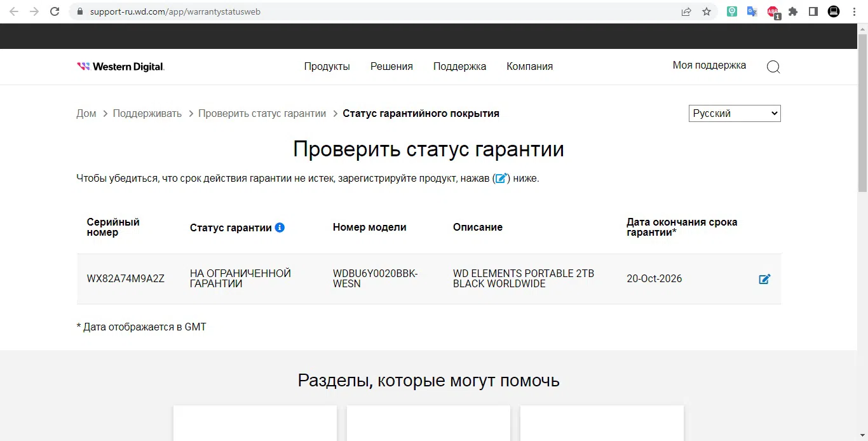This screenshot has width=868, height=441.
Task: Toggle the browser side panel icon
Action: [x=813, y=11]
